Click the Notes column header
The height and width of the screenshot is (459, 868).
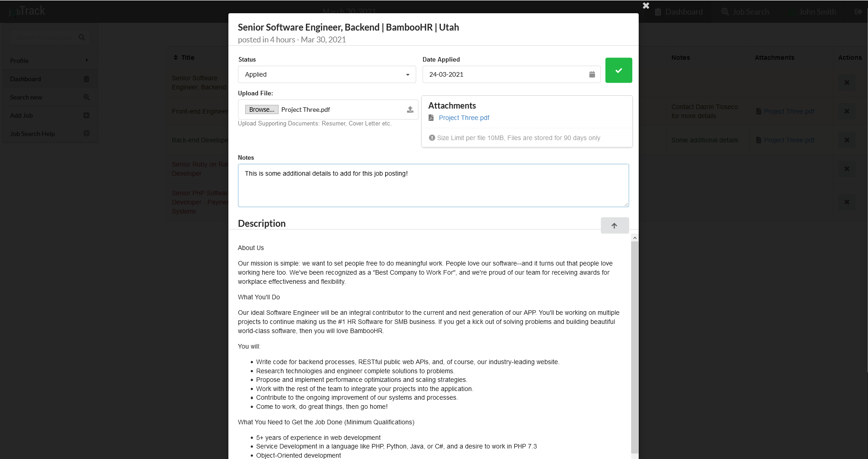681,57
